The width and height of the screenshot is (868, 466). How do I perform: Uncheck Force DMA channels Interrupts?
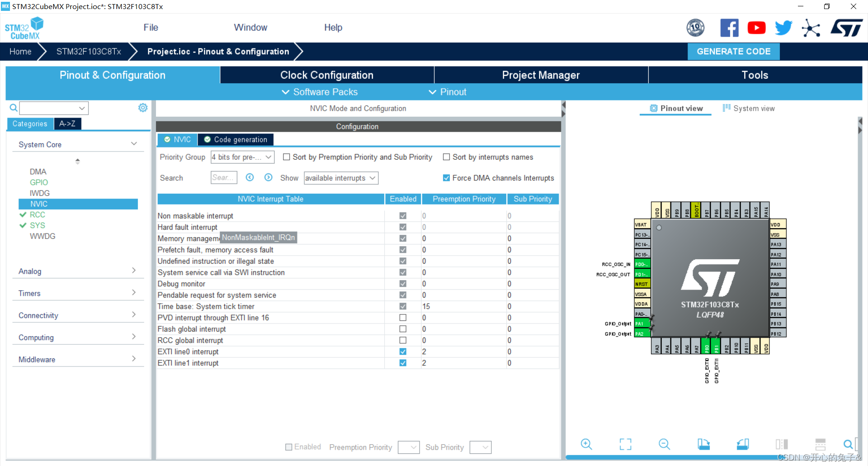[x=446, y=178]
